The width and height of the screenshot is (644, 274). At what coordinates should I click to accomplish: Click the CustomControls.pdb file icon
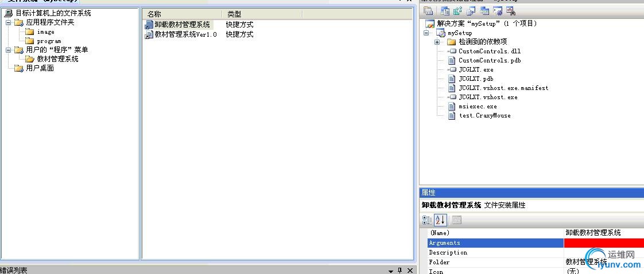point(451,60)
